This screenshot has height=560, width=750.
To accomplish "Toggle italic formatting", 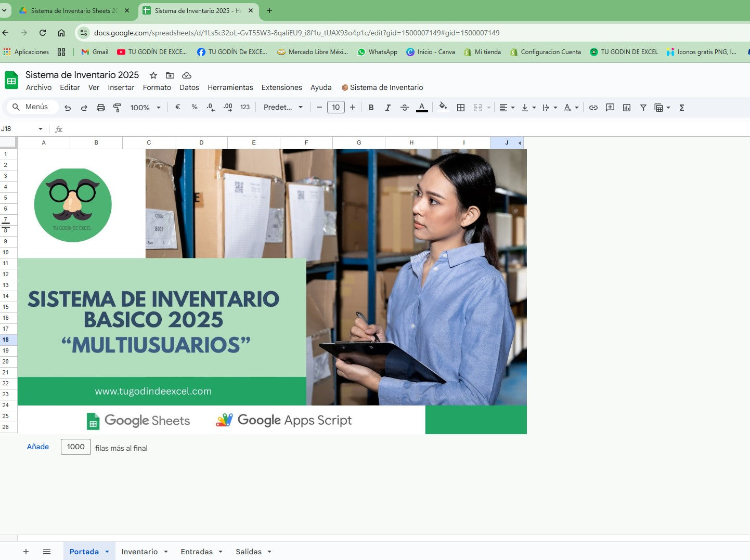I will (387, 108).
